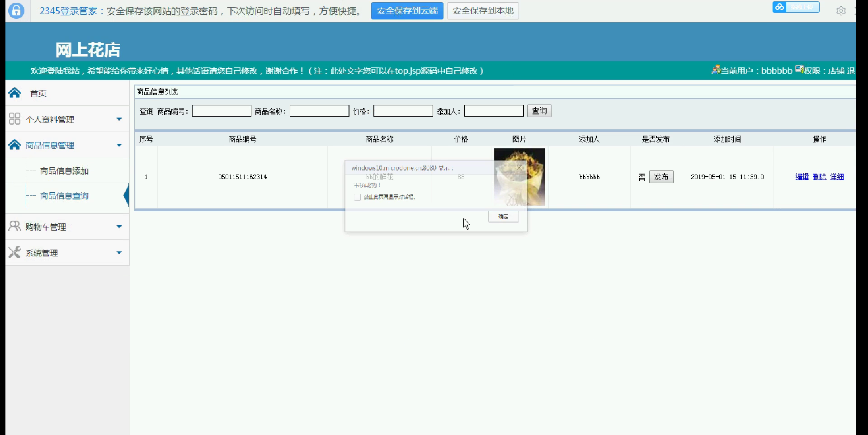The image size is (868, 435).
Task: Focus the 添加人 search field
Action: pos(494,111)
